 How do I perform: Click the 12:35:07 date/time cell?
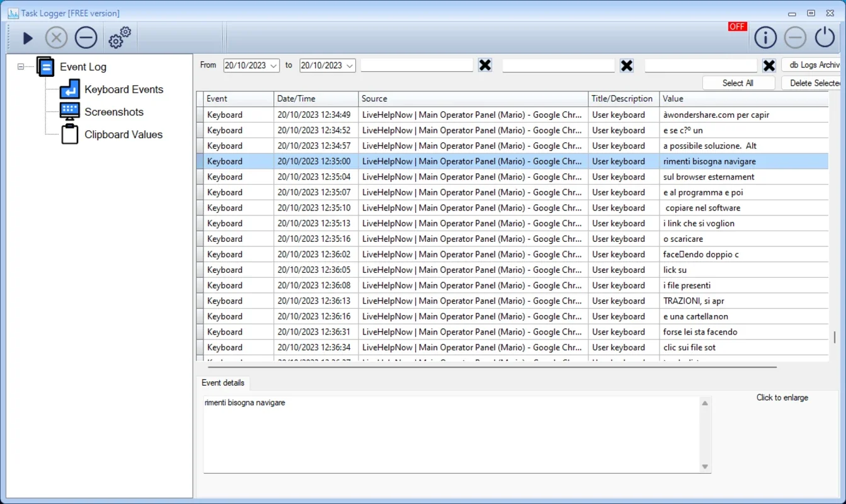click(316, 192)
